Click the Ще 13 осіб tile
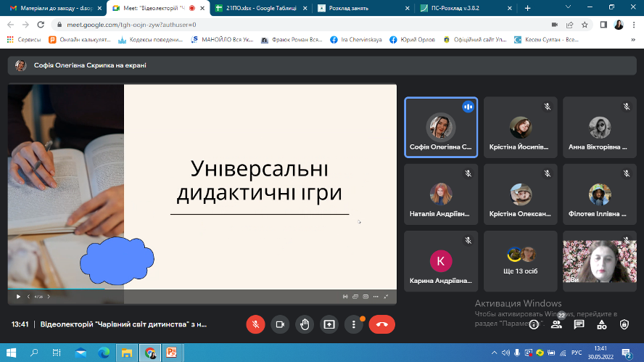 (x=520, y=260)
